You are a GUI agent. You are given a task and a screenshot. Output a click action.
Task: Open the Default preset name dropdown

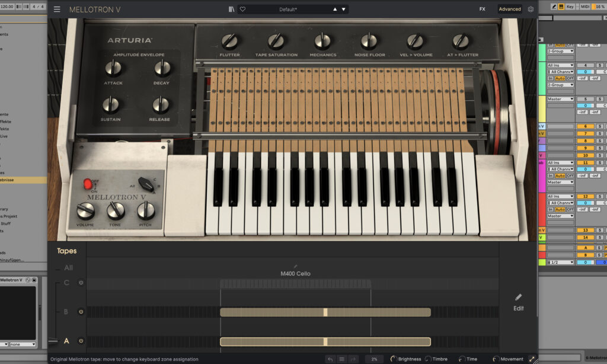click(x=288, y=9)
